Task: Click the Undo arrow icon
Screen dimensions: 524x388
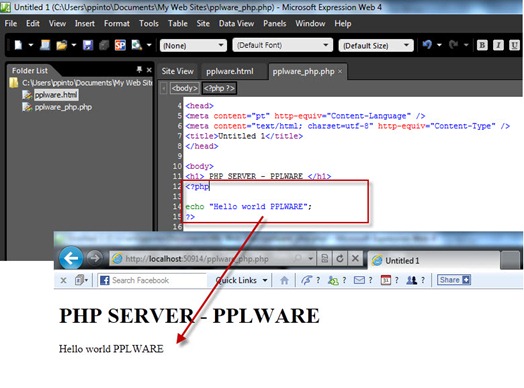Action: [427, 45]
